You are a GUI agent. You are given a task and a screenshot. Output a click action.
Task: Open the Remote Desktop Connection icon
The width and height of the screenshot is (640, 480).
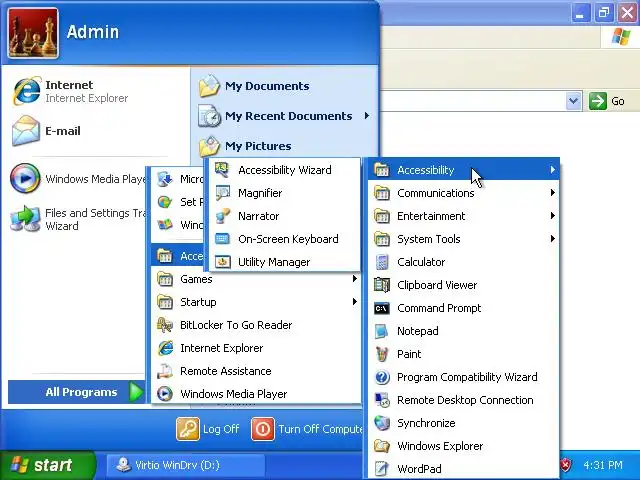pos(382,400)
